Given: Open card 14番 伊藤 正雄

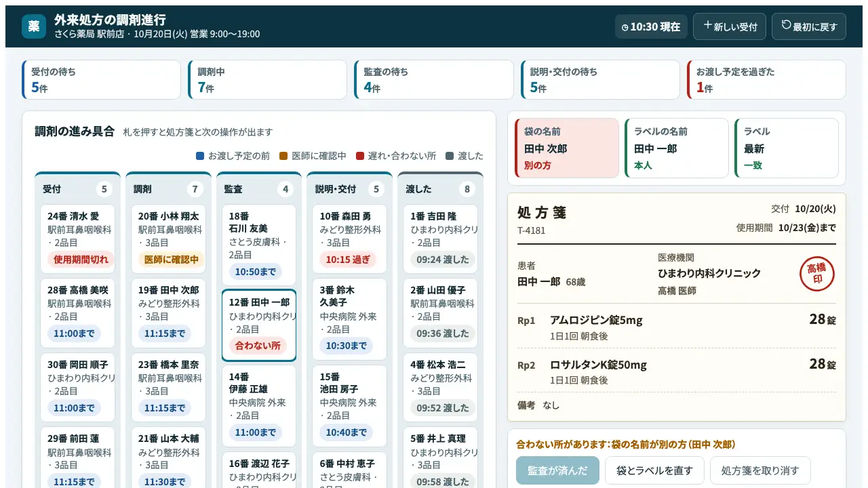Looking at the screenshot, I should coord(259,406).
